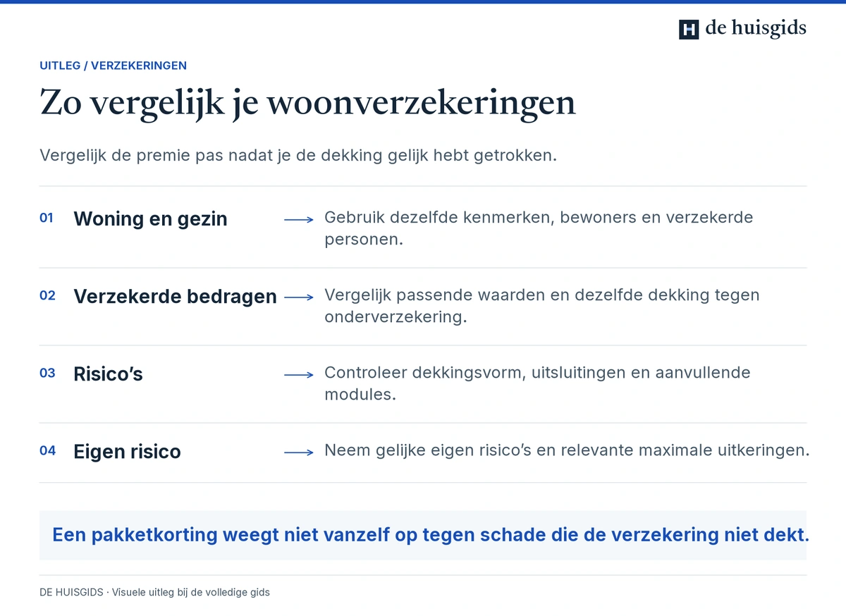Click step number 02
Screen dimensions: 846x616
(47, 296)
